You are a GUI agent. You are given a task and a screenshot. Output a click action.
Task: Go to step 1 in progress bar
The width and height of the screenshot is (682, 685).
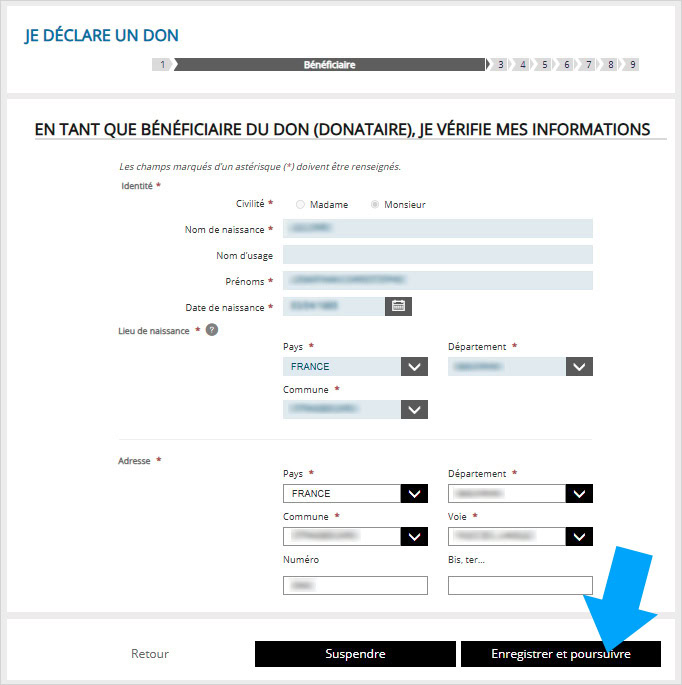point(162,65)
